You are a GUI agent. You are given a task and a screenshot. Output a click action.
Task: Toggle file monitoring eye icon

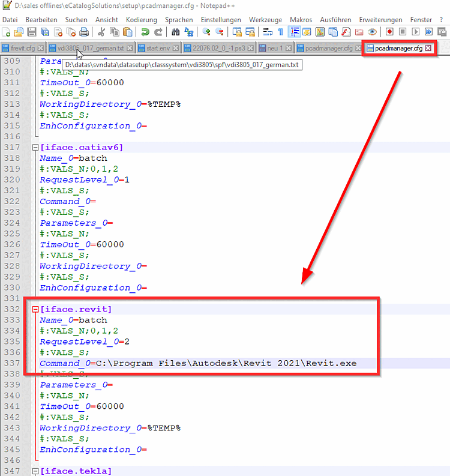372,32
